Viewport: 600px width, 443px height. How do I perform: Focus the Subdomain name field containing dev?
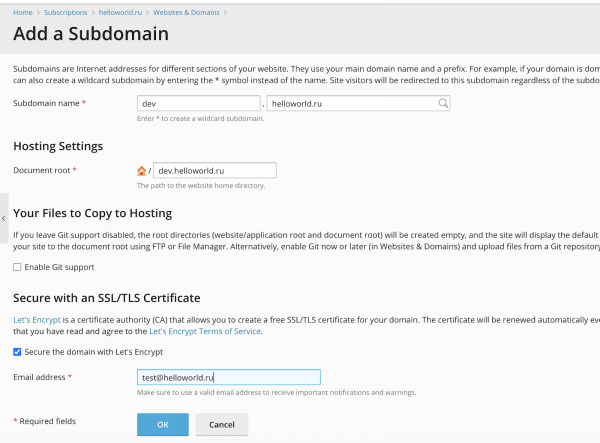(198, 103)
